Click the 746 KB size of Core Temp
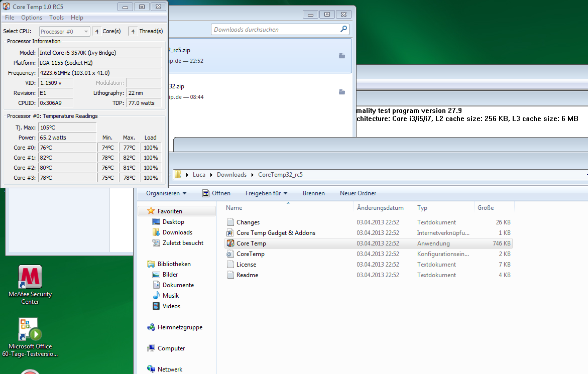588x374 pixels. pyautogui.click(x=501, y=243)
